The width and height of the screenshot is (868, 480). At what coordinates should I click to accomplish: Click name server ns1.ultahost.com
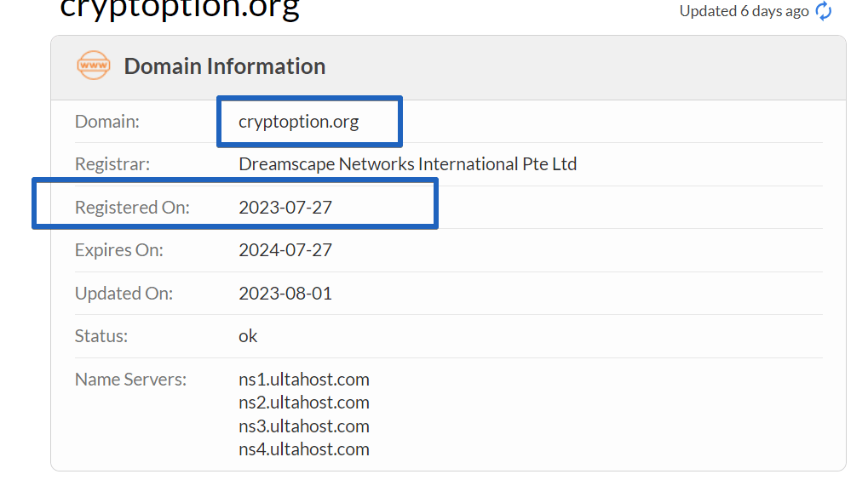pos(304,380)
